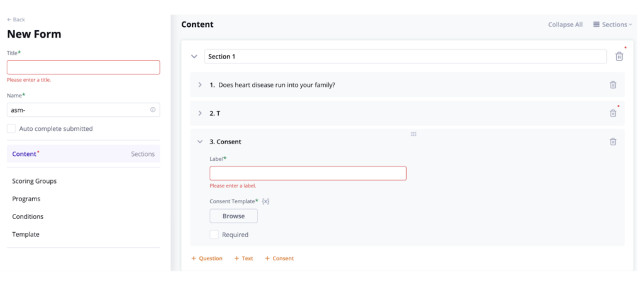Image resolution: width=644 pixels, height=285 pixels.
Task: Switch to the Conditions menu item
Action: (x=28, y=216)
